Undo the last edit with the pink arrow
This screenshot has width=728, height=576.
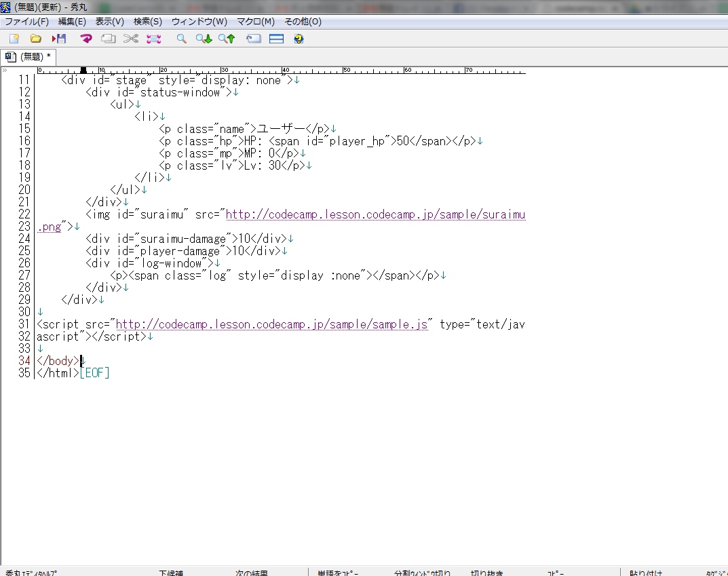86,39
